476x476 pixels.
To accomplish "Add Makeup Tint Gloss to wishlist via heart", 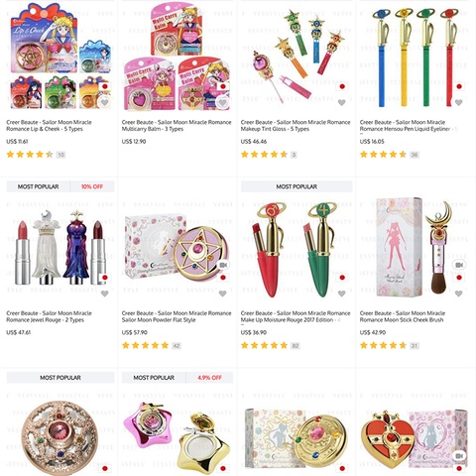I will click(341, 102).
